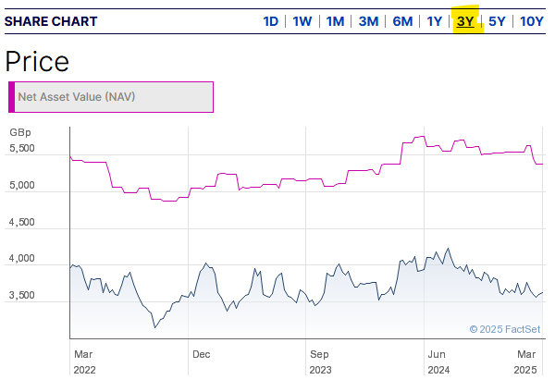
Task: Click the 5,000 y-axis value label
Action: (21, 186)
